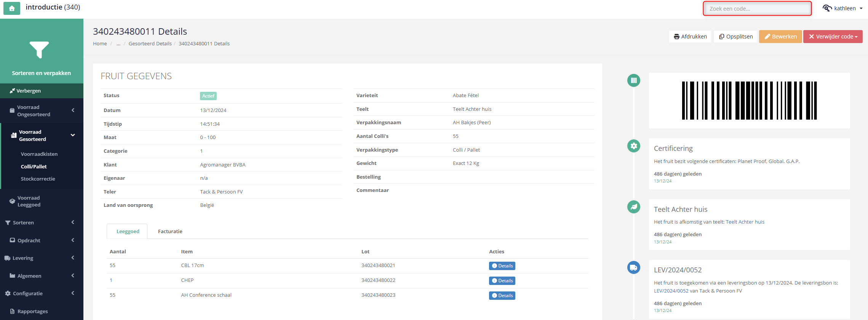Screen dimensions: 868x320
Task: Click the leaf icon beside Teelt Achter huis
Action: [634, 207]
